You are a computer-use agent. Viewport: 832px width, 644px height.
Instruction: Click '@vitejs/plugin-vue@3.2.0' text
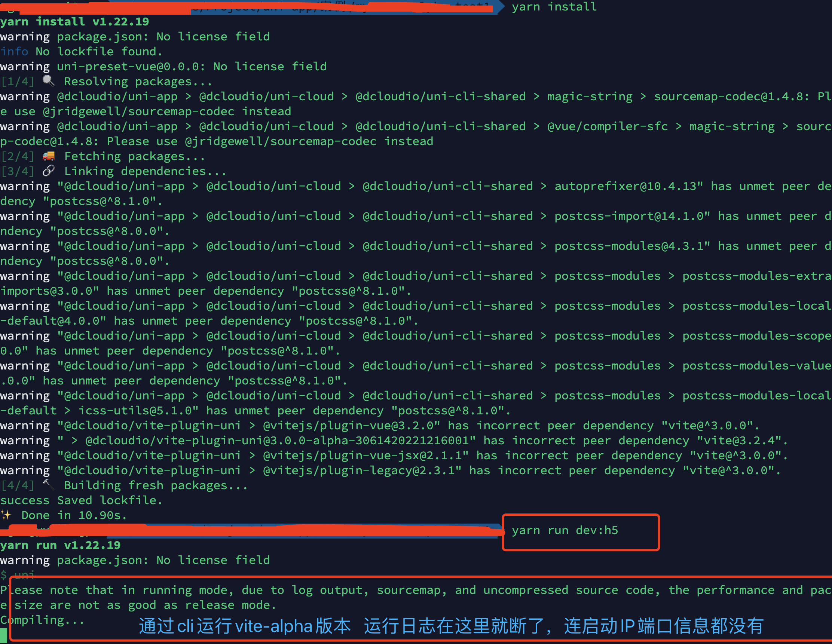[x=348, y=425]
